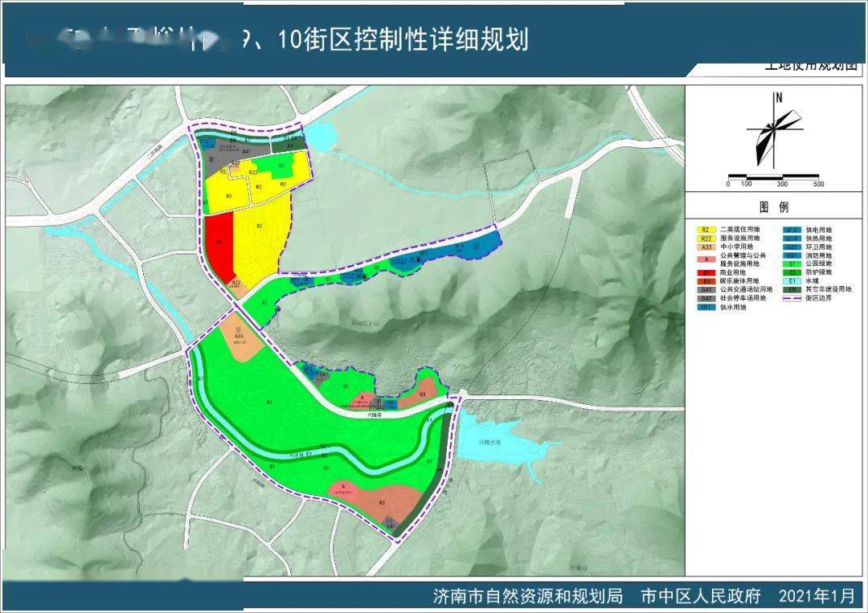Image resolution: width=868 pixels, height=613 pixels.
Task: Click the A33 school parcel on map
Action: click(x=240, y=339)
